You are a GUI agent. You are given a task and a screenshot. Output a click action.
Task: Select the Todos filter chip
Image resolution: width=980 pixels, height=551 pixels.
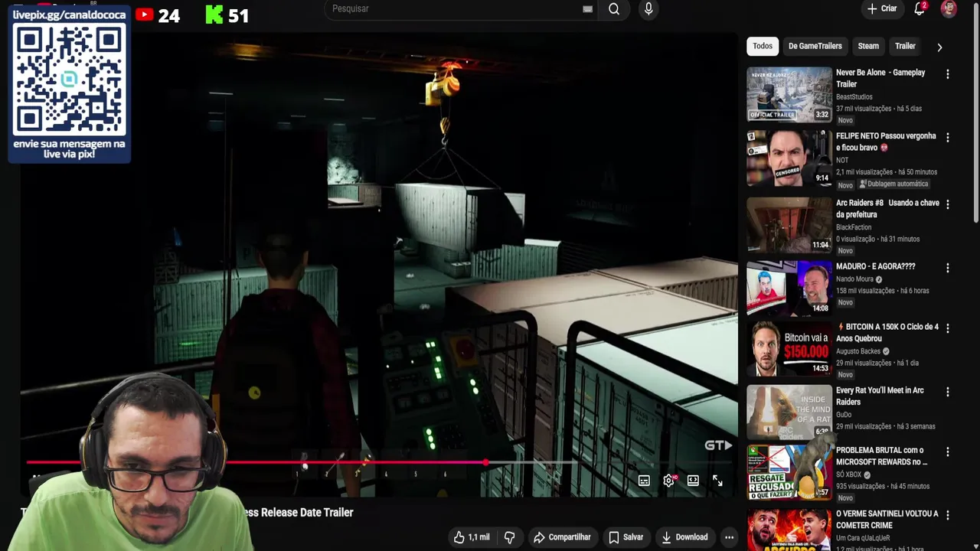(x=763, y=46)
